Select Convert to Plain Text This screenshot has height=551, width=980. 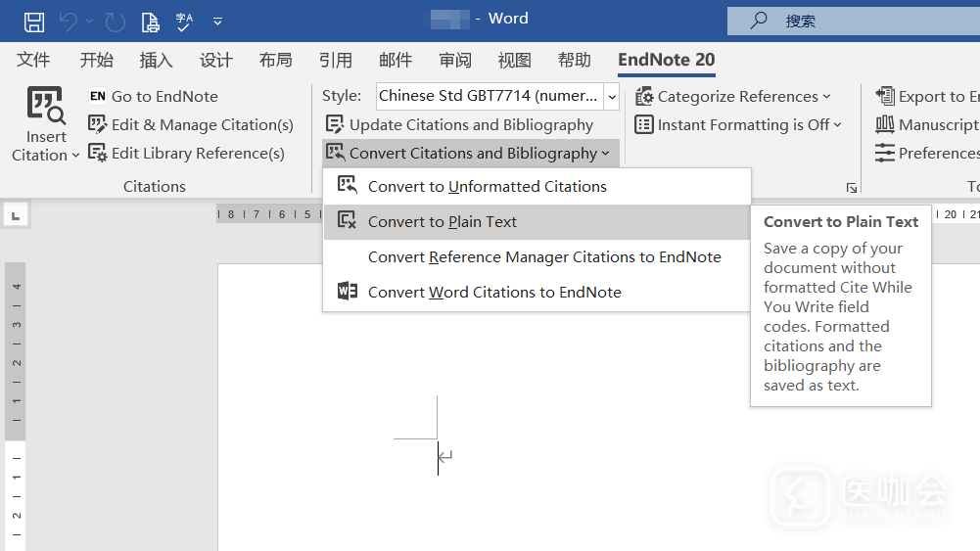click(x=443, y=222)
